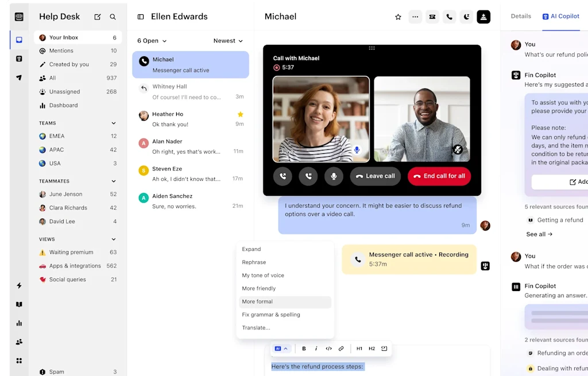Viewport: 588px width, 376px height.
Task: Select Rephrase from AI menu
Action: pos(285,262)
